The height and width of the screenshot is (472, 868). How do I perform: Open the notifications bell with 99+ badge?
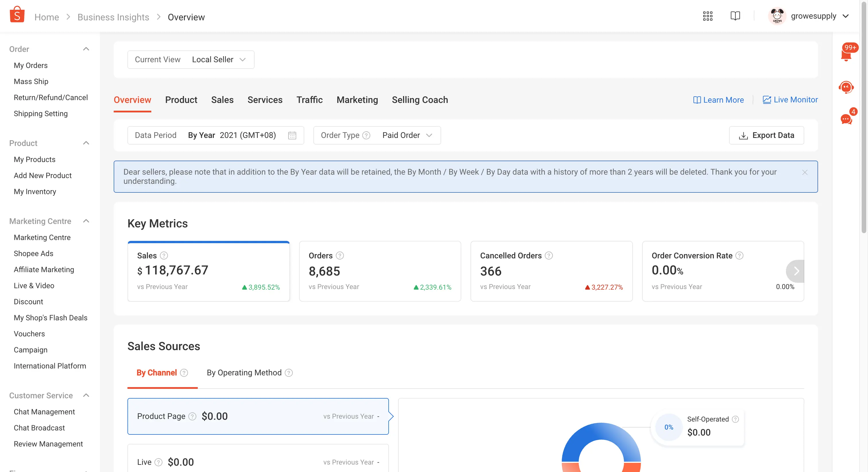846,54
